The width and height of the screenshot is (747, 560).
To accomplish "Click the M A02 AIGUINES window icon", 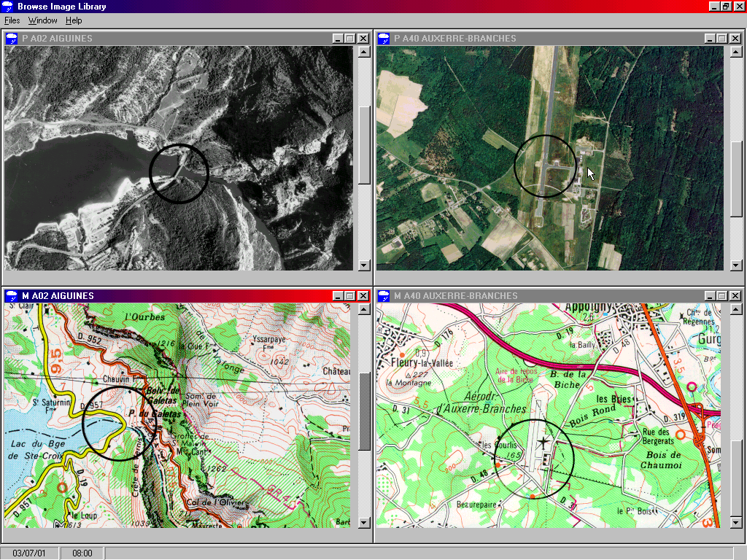I will 12,296.
